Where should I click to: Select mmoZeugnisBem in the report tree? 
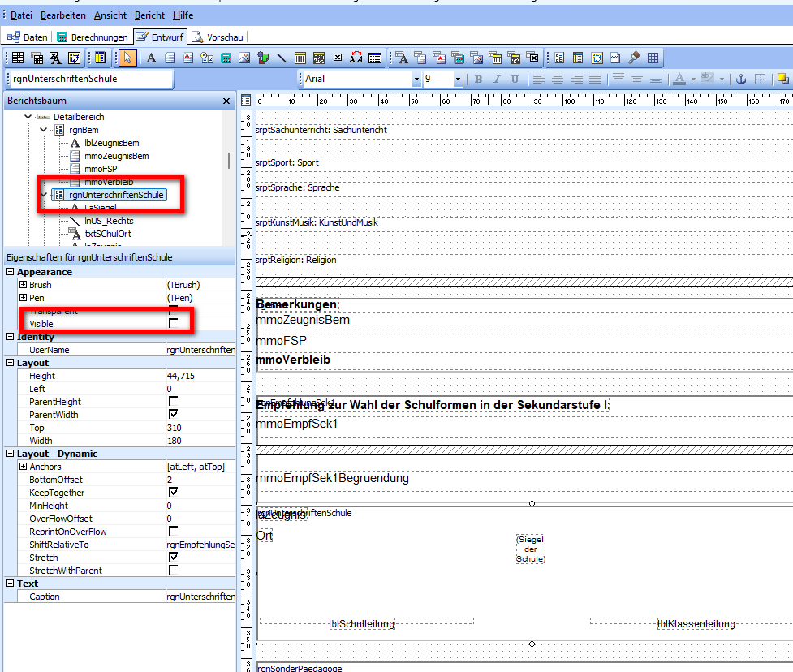(116, 156)
